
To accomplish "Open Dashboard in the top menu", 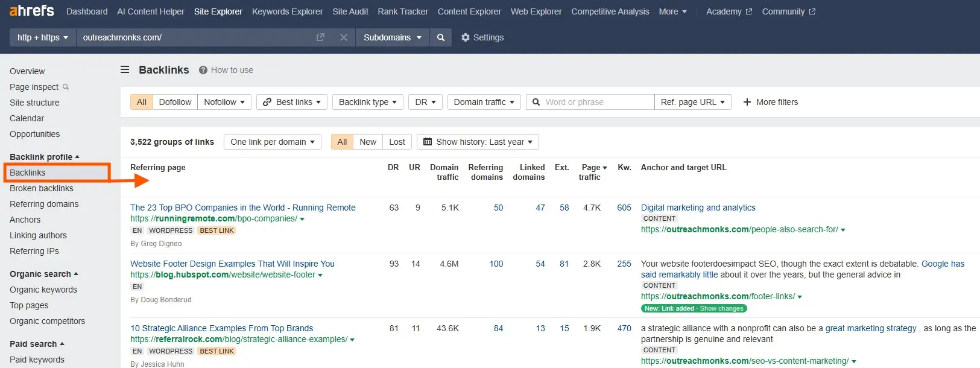I will coord(87,11).
